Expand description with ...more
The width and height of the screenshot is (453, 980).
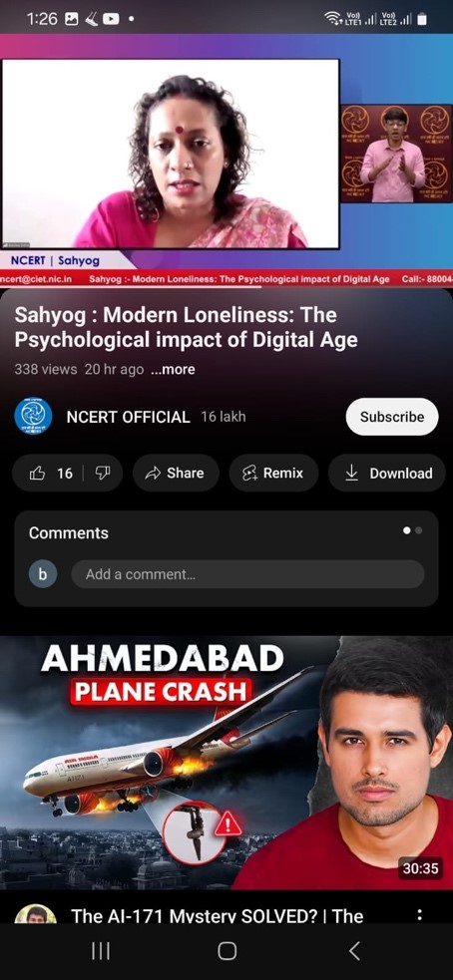[x=173, y=370]
